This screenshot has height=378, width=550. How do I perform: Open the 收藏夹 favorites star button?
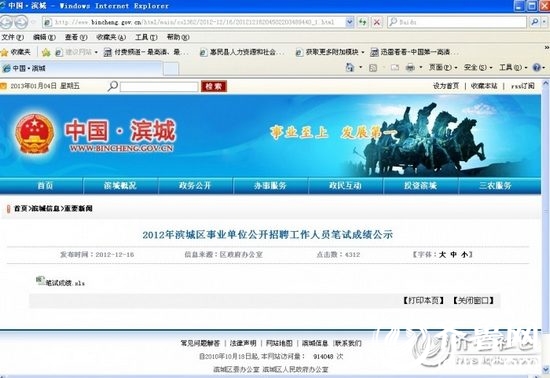[x=16, y=52]
